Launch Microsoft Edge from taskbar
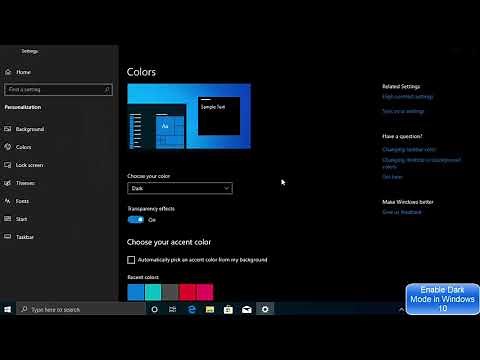The height and width of the screenshot is (360, 480). point(192,309)
